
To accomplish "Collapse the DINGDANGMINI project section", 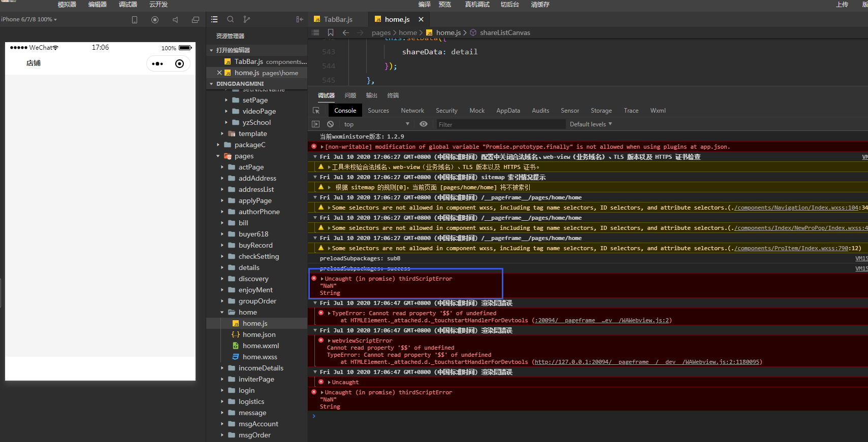I will tap(211, 84).
